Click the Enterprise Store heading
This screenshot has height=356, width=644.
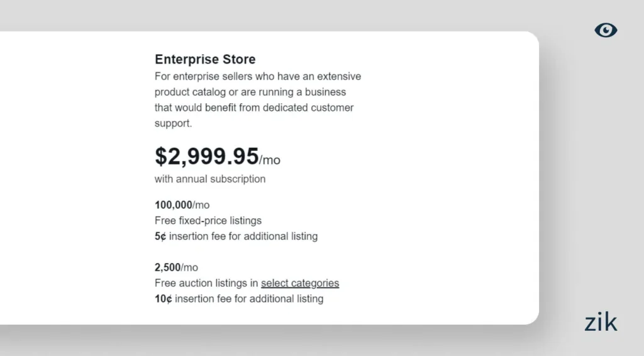pyautogui.click(x=205, y=60)
